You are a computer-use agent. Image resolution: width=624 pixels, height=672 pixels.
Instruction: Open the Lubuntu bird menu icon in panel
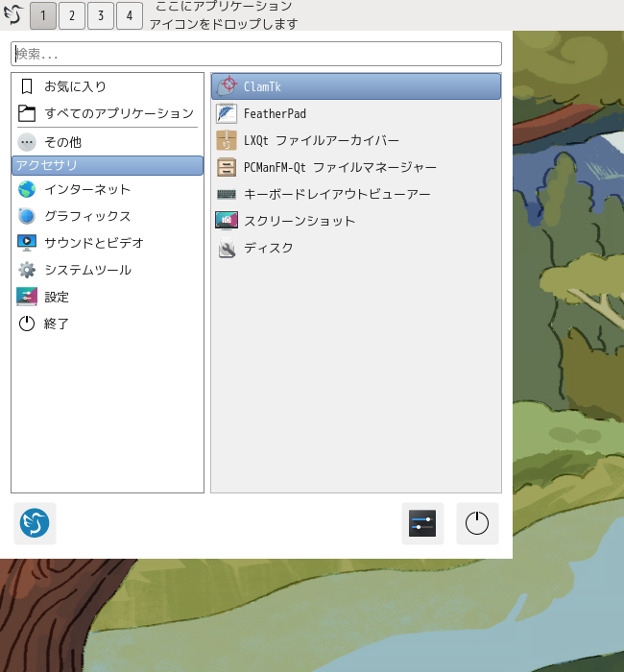13,14
